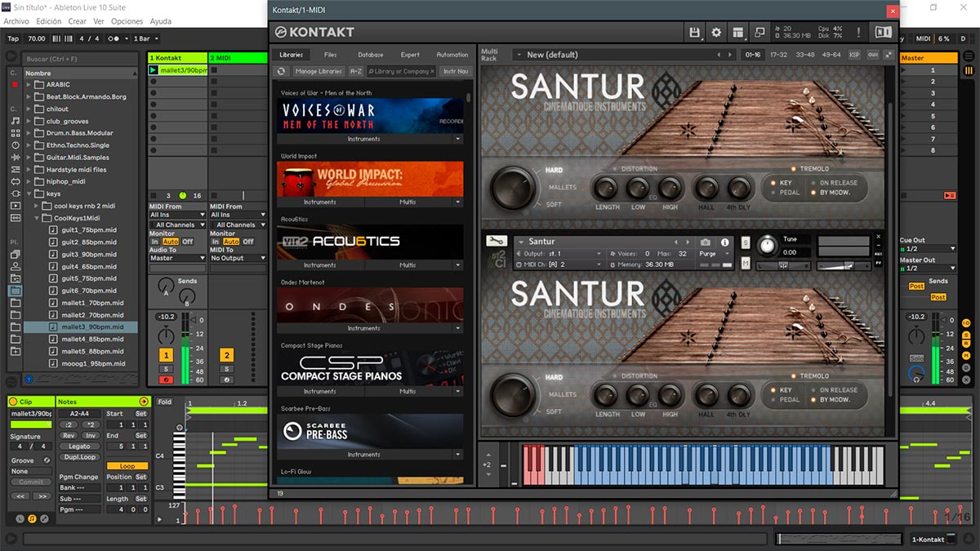Screen dimensions: 980x551
Task: Set track 2 Monitor to Off
Action: pyautogui.click(x=247, y=242)
